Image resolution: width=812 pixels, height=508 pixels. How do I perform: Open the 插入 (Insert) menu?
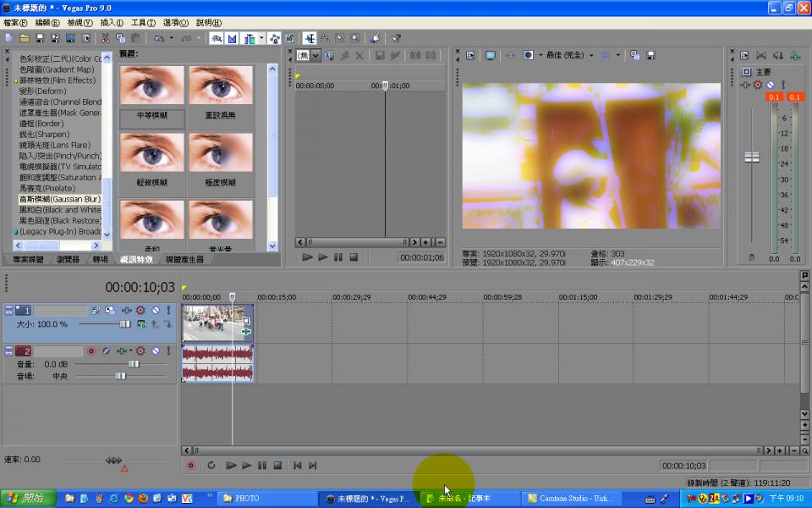coord(111,23)
